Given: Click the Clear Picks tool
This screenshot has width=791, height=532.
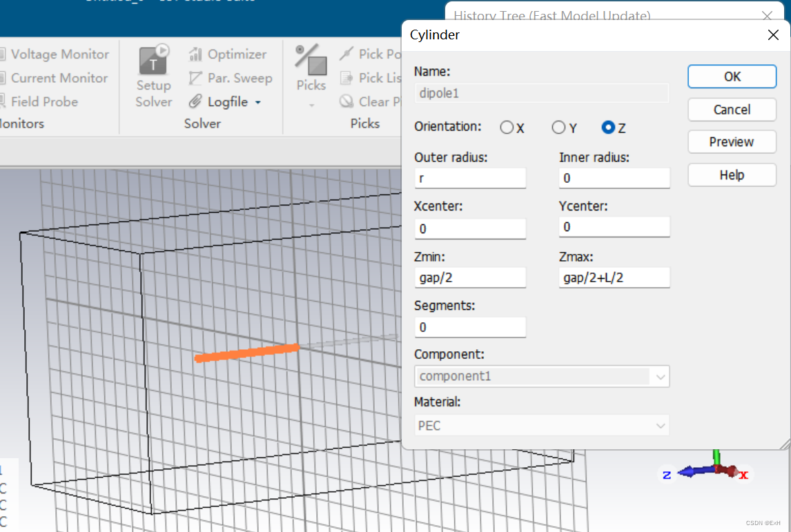Looking at the screenshot, I should tap(371, 101).
